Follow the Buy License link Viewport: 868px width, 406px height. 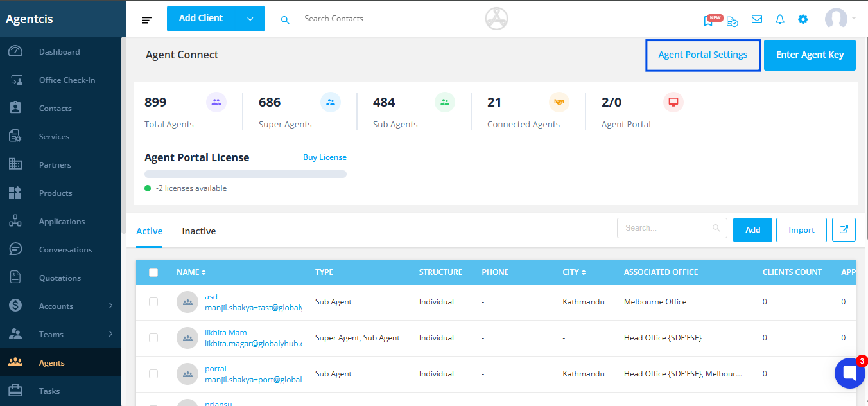point(325,157)
